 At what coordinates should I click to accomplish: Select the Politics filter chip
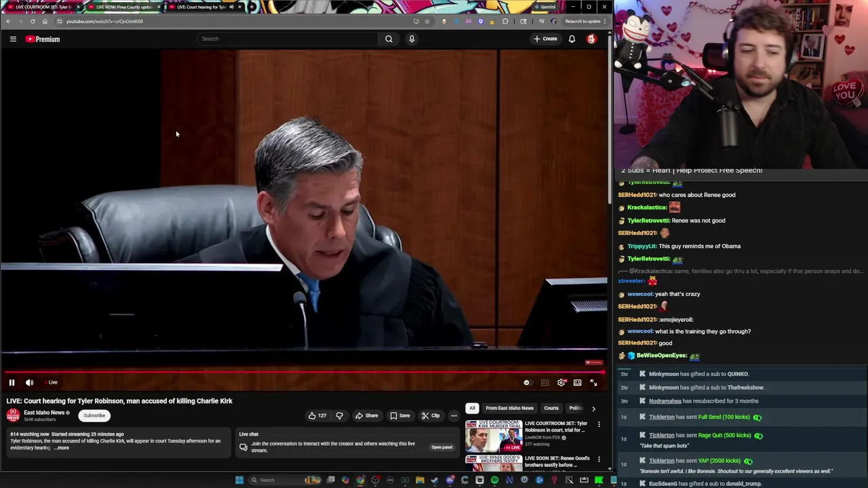[x=576, y=408]
